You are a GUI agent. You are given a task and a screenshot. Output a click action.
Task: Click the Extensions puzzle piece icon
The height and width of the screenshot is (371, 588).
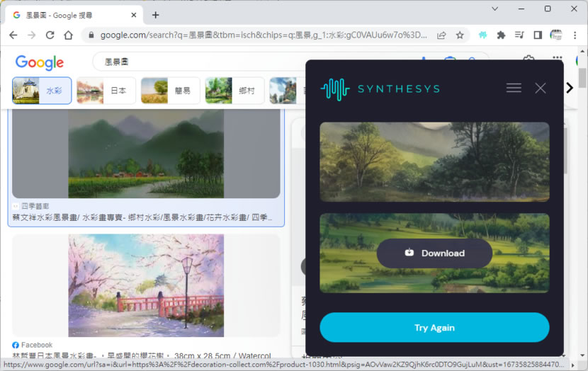point(501,35)
